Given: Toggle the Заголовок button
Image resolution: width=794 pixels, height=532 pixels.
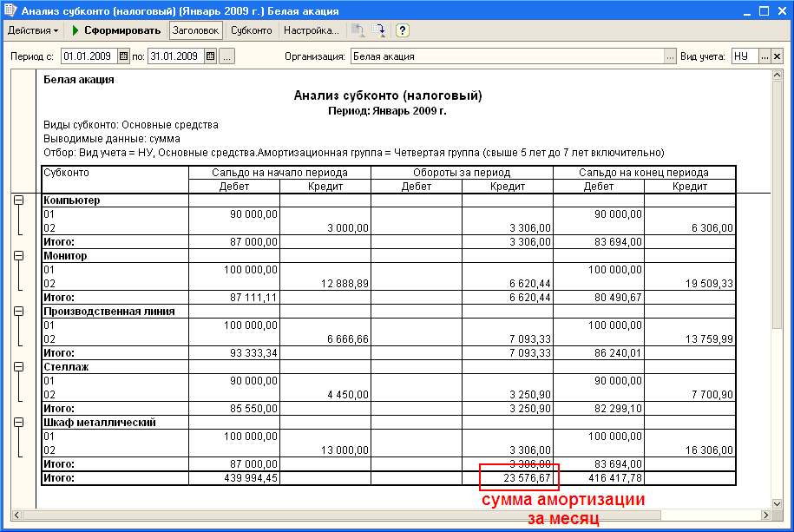Looking at the screenshot, I should 195,30.
